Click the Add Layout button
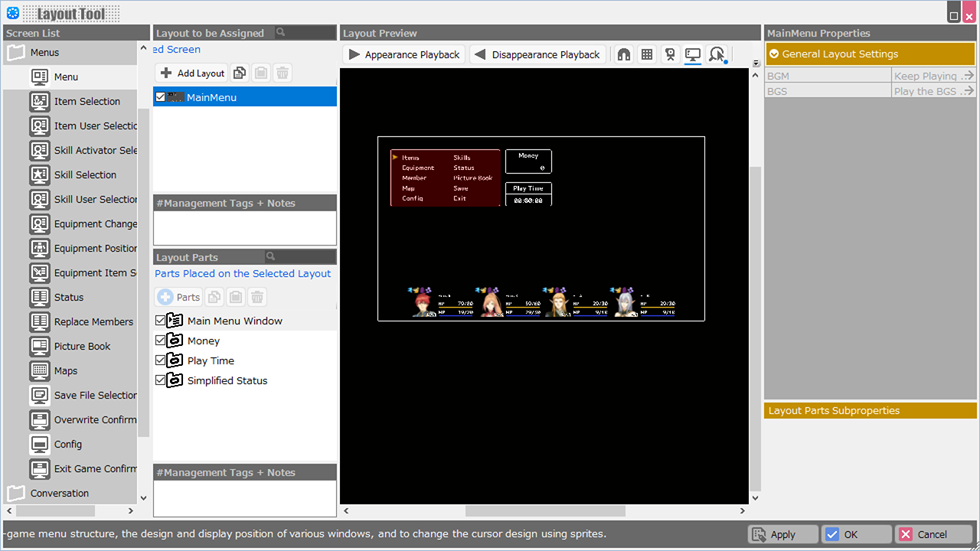This screenshot has height=551, width=980. pyautogui.click(x=192, y=73)
